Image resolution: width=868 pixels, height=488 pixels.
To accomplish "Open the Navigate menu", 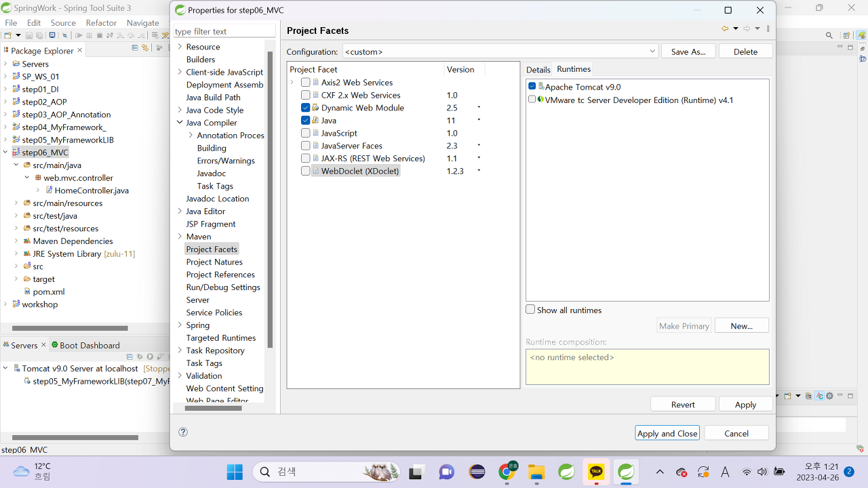I will click(x=142, y=22).
